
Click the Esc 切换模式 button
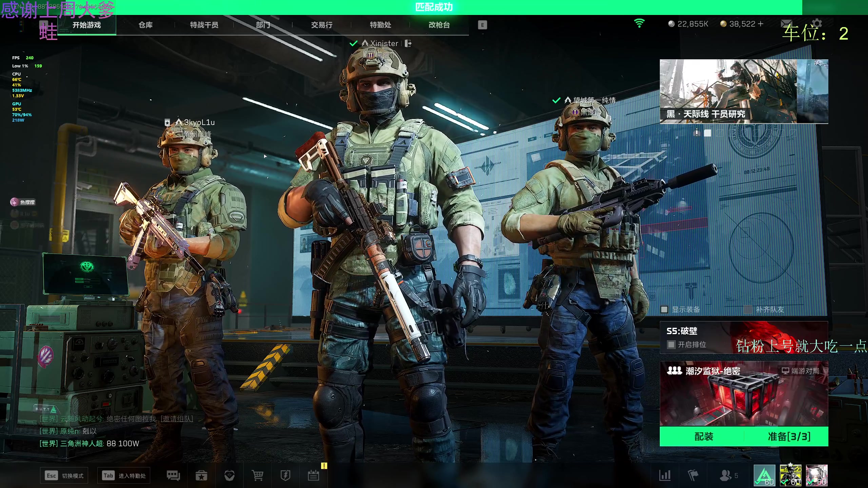64,476
